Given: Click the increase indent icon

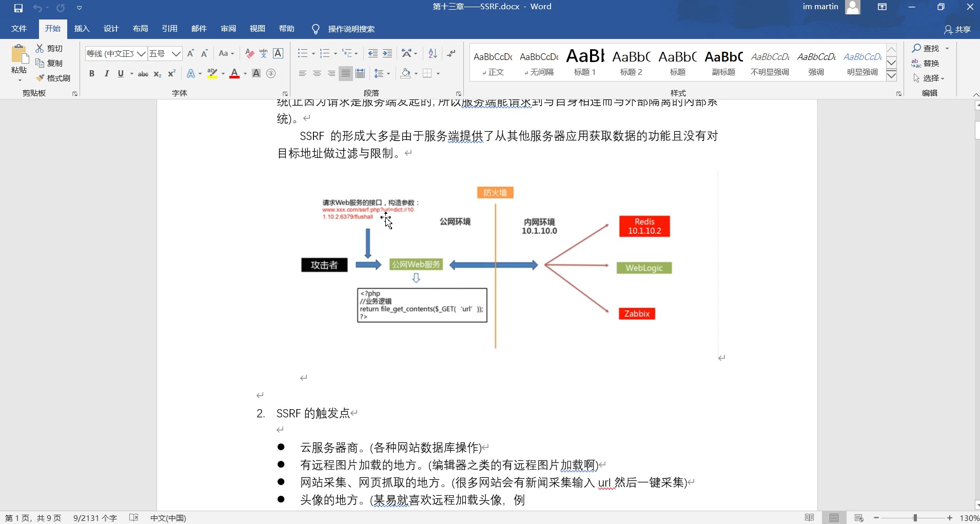Looking at the screenshot, I should coord(388,53).
